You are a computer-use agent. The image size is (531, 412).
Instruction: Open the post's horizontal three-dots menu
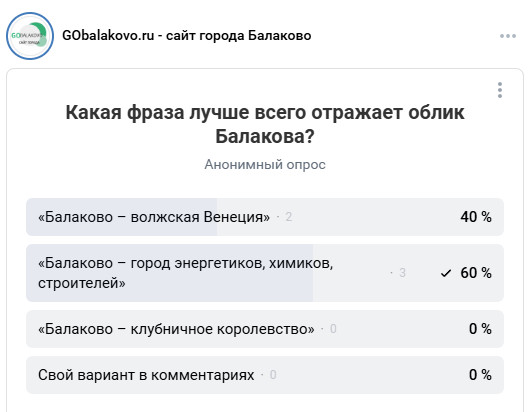(x=508, y=36)
